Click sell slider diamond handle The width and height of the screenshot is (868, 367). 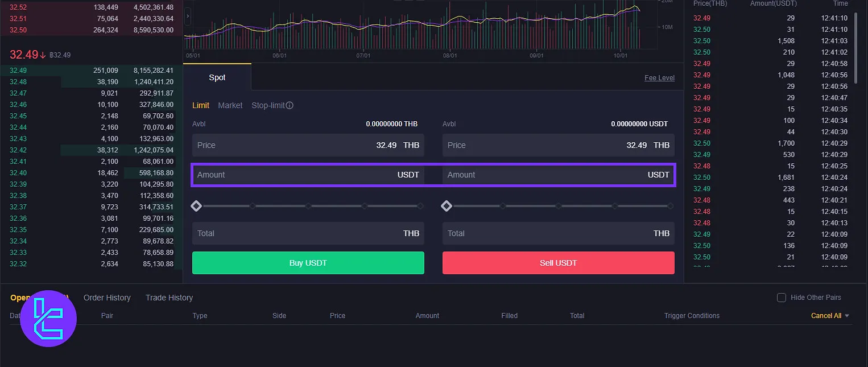point(447,205)
